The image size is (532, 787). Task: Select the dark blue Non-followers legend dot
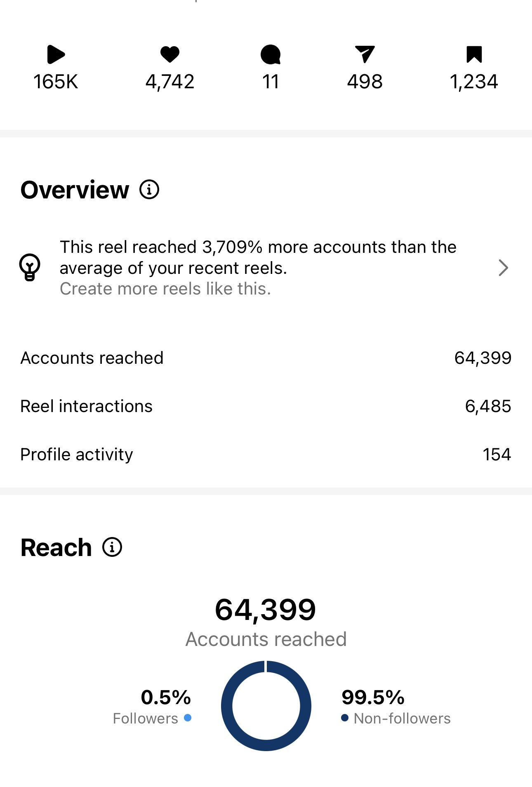click(x=345, y=718)
